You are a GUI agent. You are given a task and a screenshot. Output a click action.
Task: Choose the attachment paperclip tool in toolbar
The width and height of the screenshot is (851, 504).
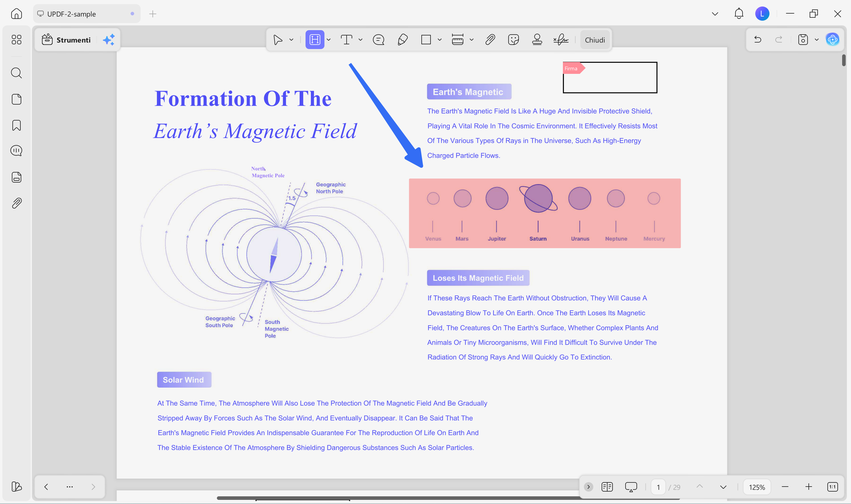tap(490, 40)
